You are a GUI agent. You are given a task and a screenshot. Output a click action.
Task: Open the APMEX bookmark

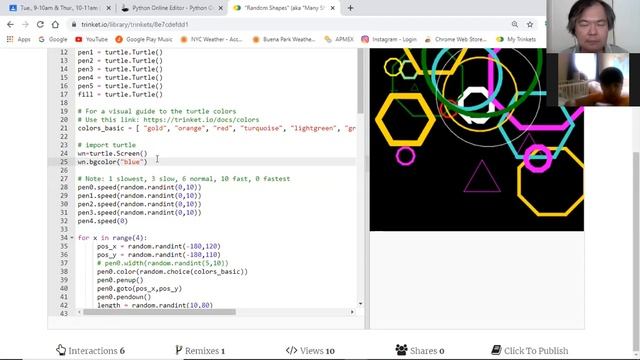(339, 39)
